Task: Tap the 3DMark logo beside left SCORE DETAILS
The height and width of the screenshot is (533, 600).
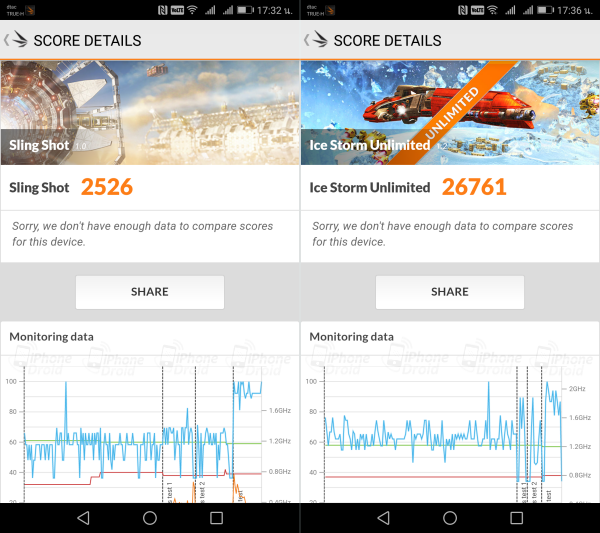Action: pos(20,39)
